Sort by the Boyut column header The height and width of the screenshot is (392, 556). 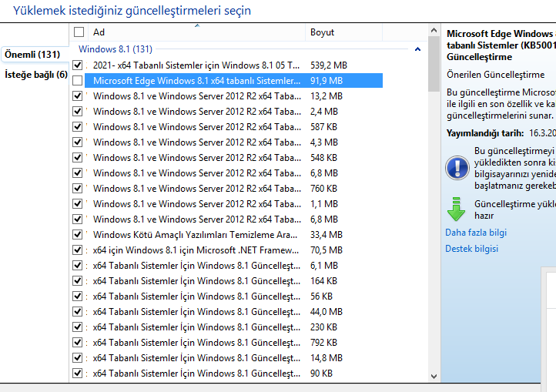[x=343, y=32]
